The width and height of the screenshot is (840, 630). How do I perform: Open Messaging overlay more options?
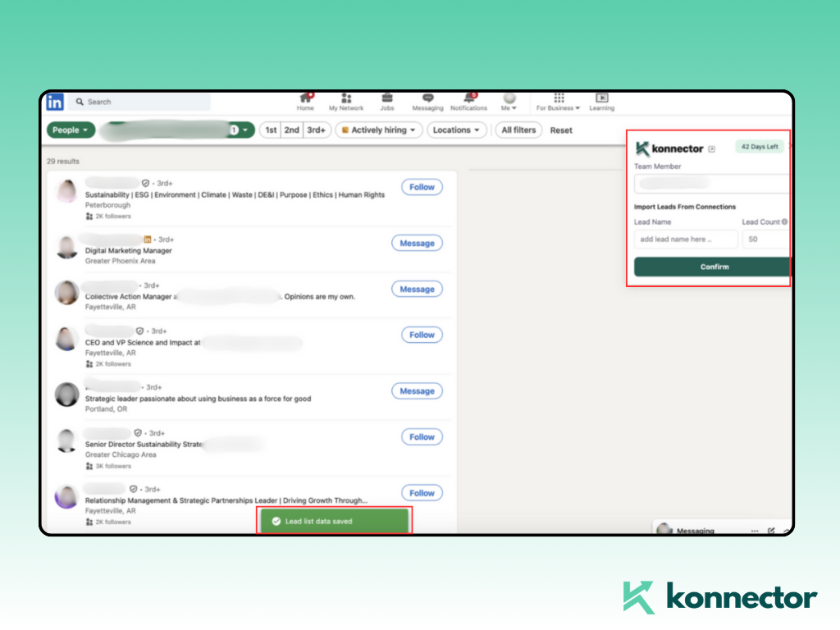click(755, 531)
